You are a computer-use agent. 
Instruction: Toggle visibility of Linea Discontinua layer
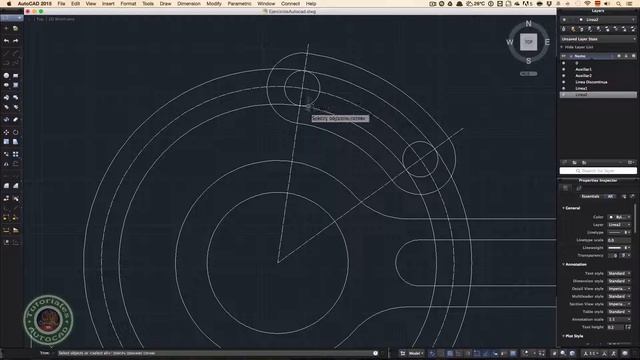[564, 82]
